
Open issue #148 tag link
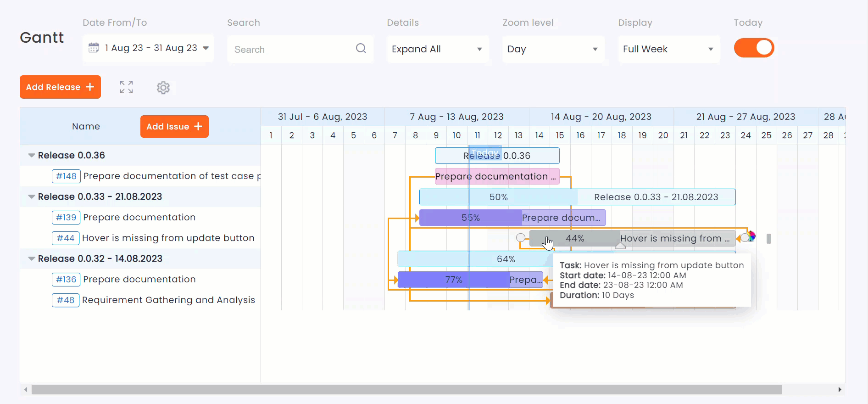click(x=66, y=176)
